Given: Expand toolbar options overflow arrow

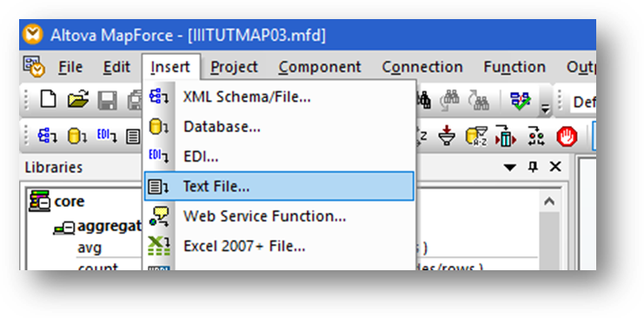Looking at the screenshot, I should (x=545, y=109).
